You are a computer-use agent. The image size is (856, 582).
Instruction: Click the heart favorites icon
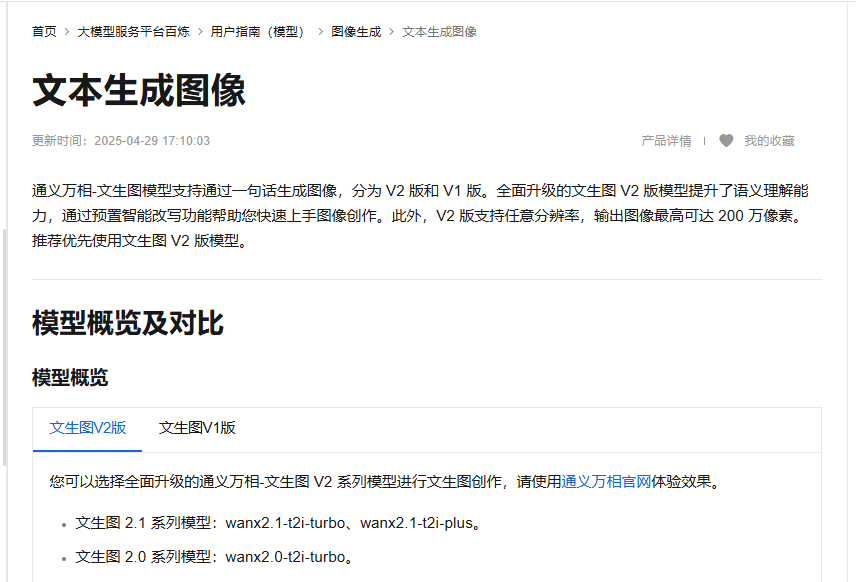(x=726, y=141)
